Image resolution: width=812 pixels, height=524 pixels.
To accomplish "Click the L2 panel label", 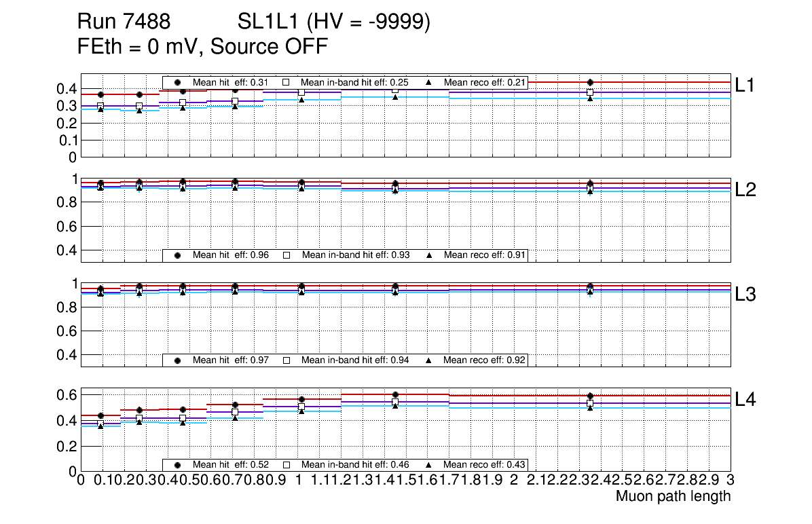I will click(x=745, y=190).
